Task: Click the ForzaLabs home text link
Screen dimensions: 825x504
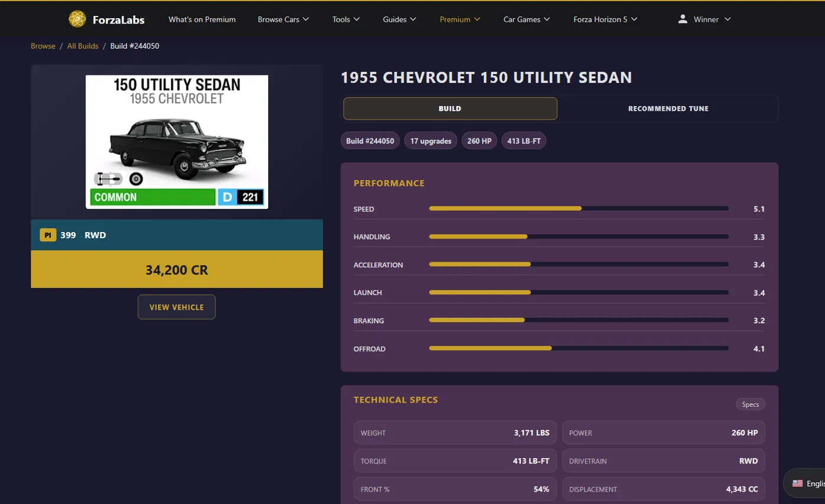Action: [x=118, y=19]
